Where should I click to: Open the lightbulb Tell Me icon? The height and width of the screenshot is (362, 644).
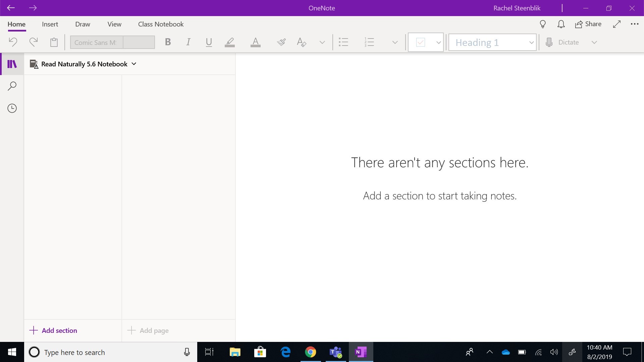point(543,24)
